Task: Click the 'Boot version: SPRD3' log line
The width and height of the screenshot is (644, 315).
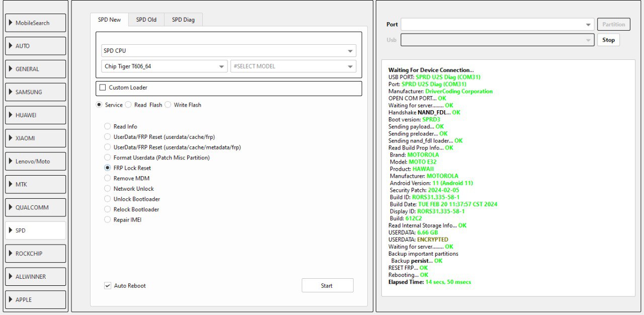Action: (x=414, y=120)
